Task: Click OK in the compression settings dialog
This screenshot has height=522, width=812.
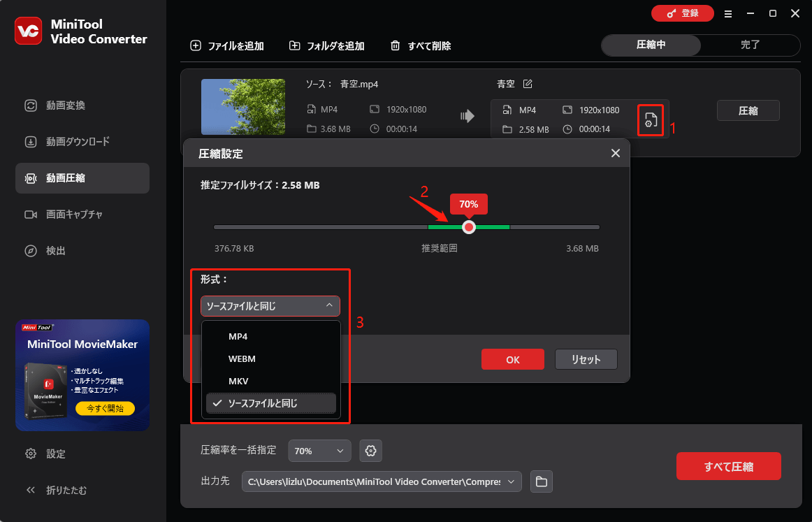Action: 513,359
